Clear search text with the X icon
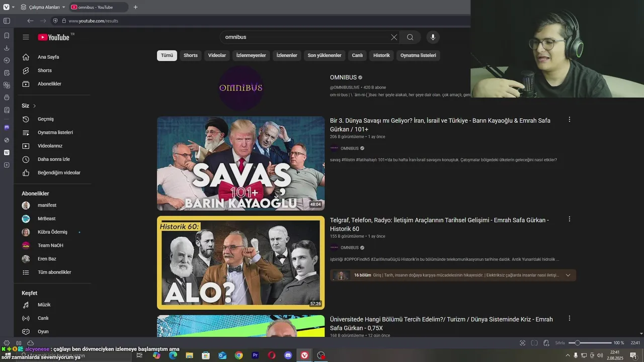 [x=394, y=37]
